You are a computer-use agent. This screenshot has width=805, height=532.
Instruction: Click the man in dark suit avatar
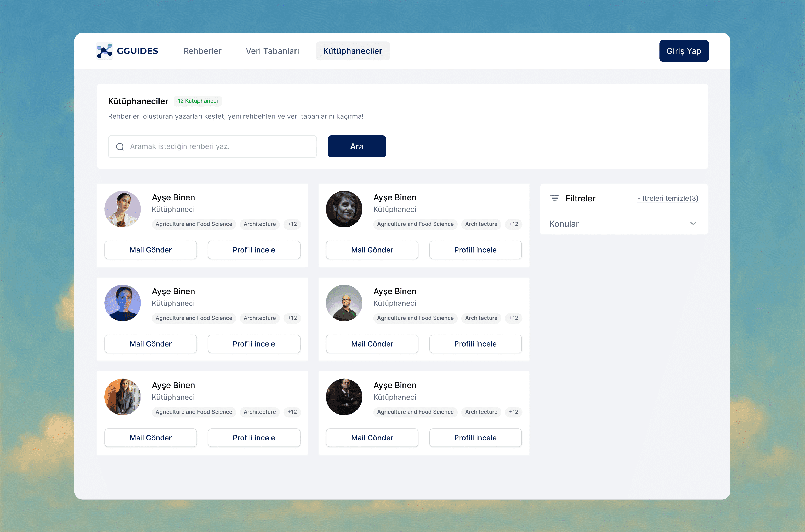click(x=344, y=397)
